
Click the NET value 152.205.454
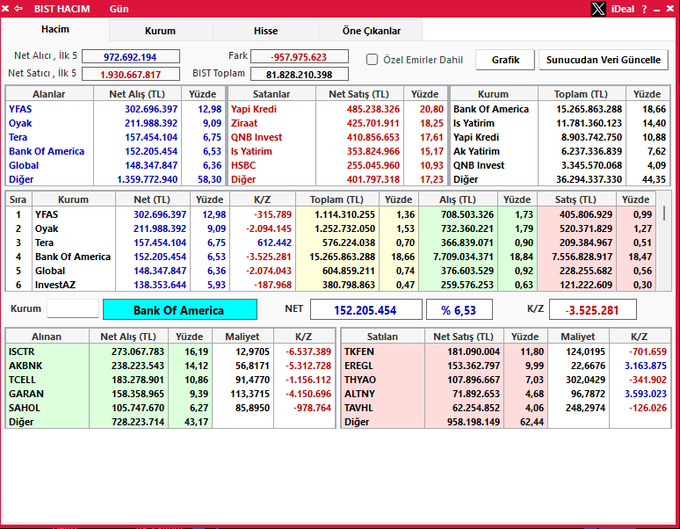pyautogui.click(x=366, y=310)
